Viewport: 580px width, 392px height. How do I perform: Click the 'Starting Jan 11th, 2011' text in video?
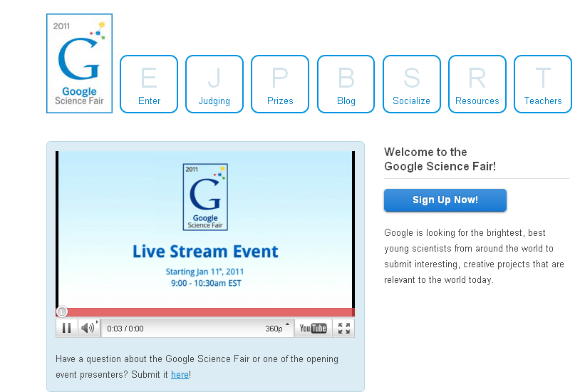204,272
